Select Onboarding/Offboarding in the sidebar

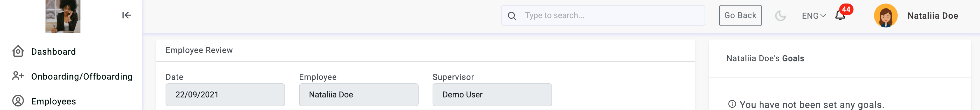pyautogui.click(x=82, y=76)
